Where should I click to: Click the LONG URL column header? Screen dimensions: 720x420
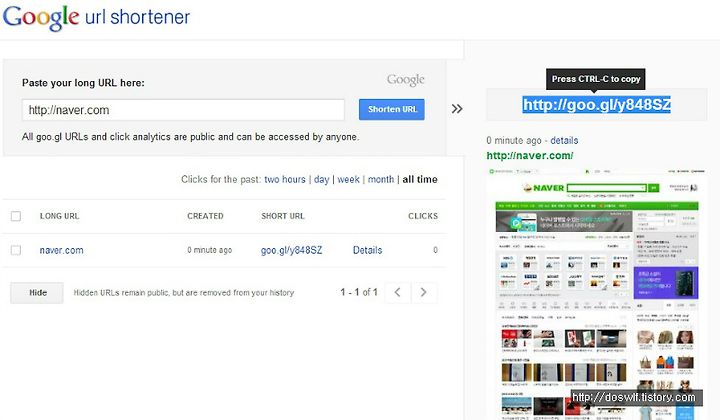tap(59, 216)
